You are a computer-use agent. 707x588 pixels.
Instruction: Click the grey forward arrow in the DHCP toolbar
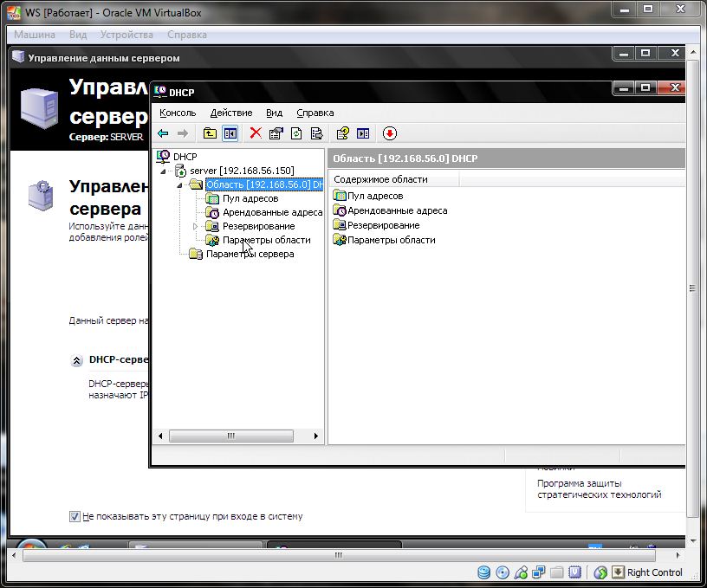[x=183, y=133]
